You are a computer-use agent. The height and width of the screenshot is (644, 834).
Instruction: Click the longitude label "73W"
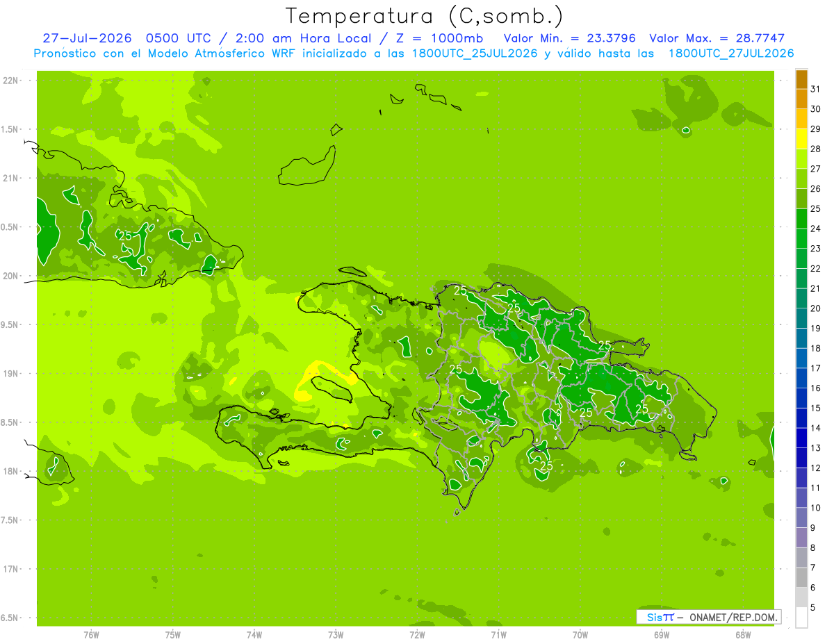tap(336, 635)
